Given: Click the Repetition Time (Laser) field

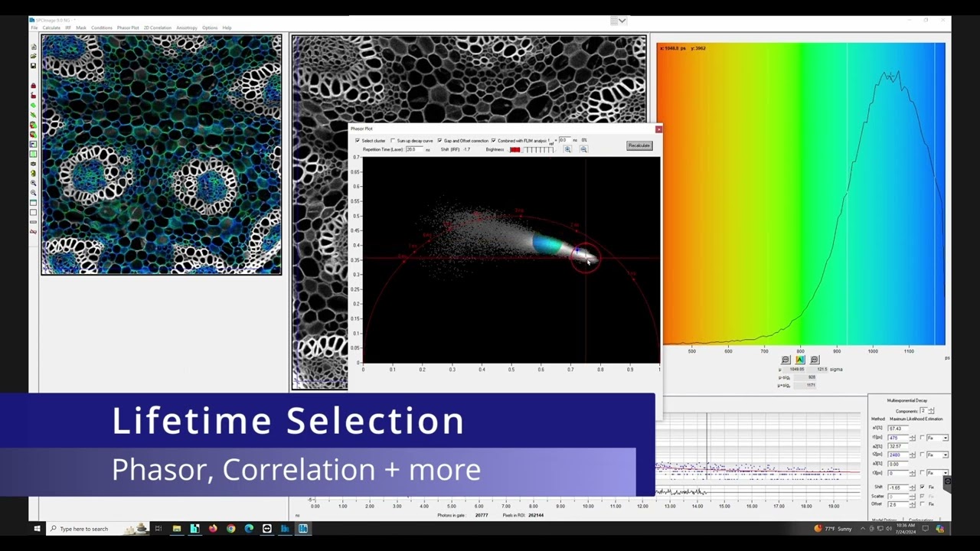Looking at the screenshot, I should pyautogui.click(x=414, y=149).
